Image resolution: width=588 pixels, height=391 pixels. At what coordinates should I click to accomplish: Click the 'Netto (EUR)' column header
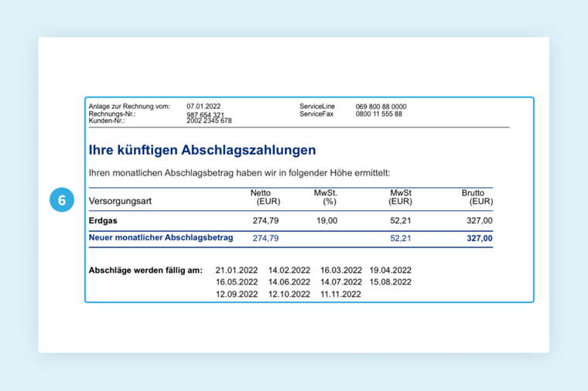pyautogui.click(x=265, y=197)
